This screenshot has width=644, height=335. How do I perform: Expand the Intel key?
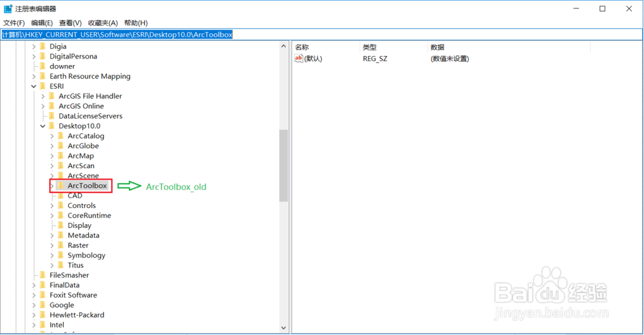point(34,325)
